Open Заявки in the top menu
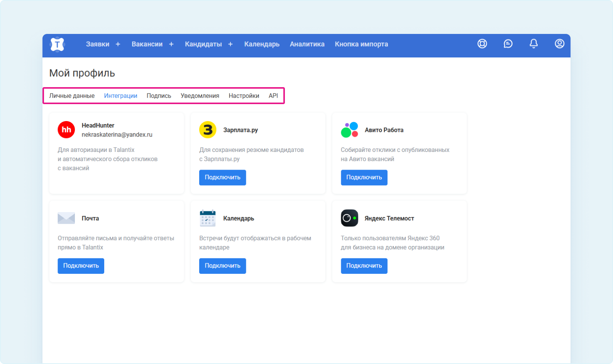This screenshot has width=613, height=364. click(98, 44)
